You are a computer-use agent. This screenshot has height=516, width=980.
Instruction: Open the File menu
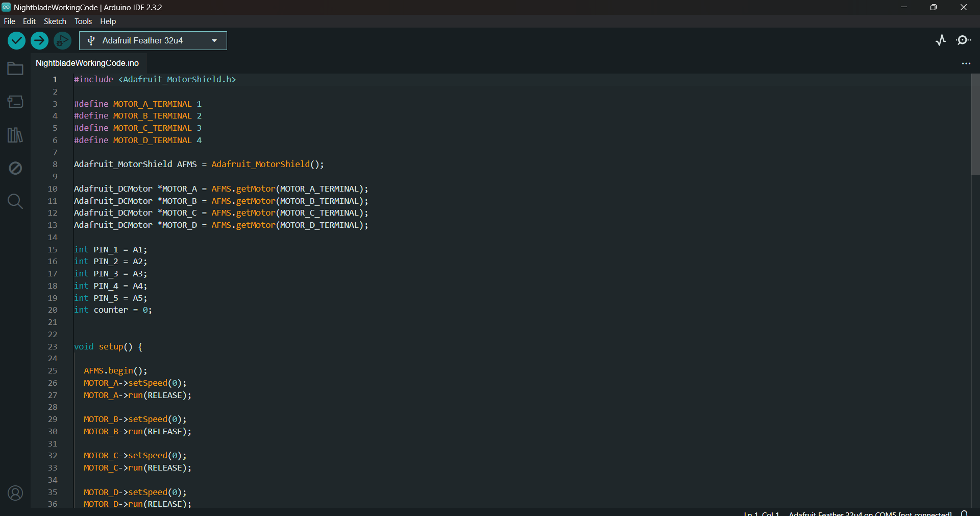[10, 21]
